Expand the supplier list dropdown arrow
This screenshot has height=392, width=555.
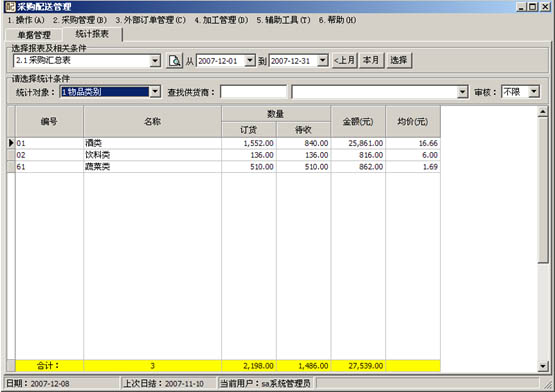[462, 92]
